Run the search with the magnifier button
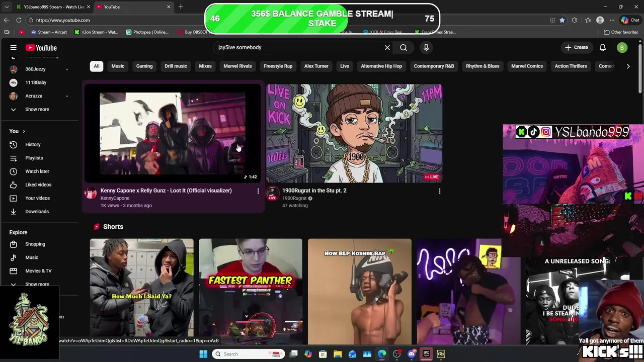The width and height of the screenshot is (644, 362). (x=404, y=47)
